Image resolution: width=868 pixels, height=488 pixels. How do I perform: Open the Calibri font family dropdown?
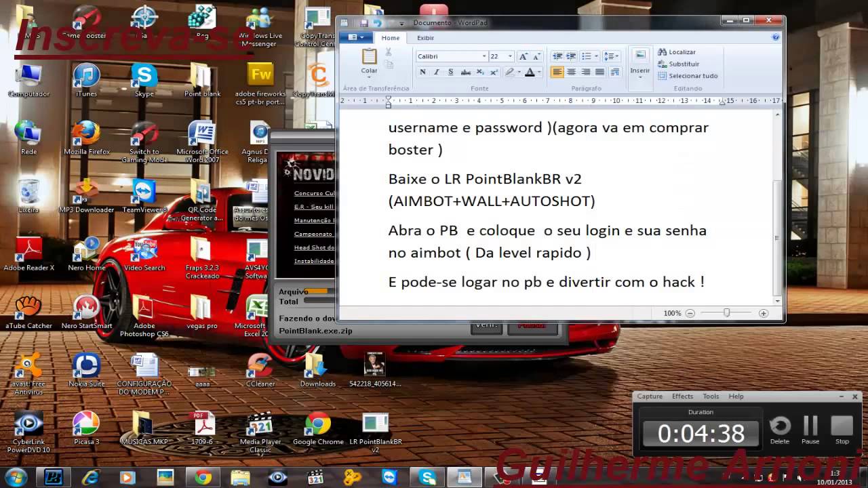484,56
